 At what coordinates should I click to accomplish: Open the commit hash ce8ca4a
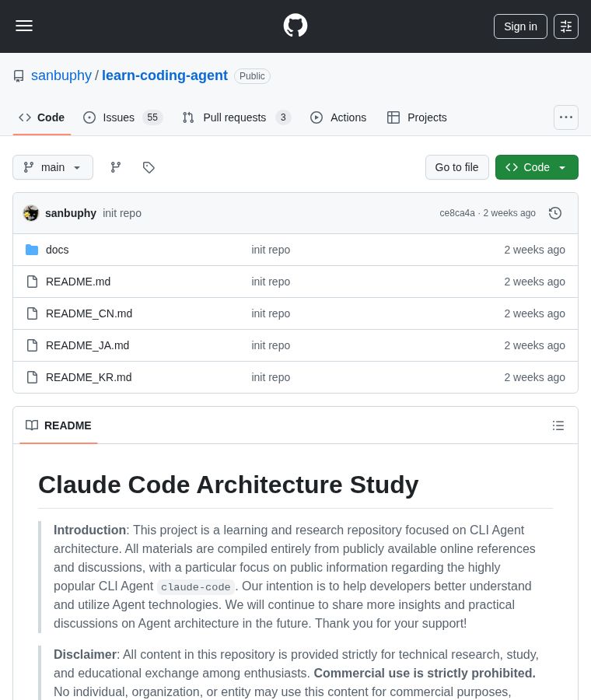coord(457,213)
